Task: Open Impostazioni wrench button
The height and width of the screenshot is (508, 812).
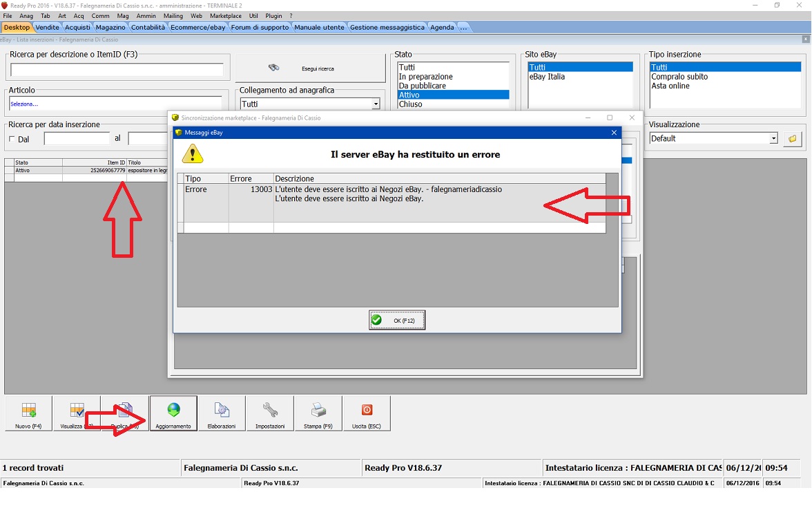Action: 270,413
